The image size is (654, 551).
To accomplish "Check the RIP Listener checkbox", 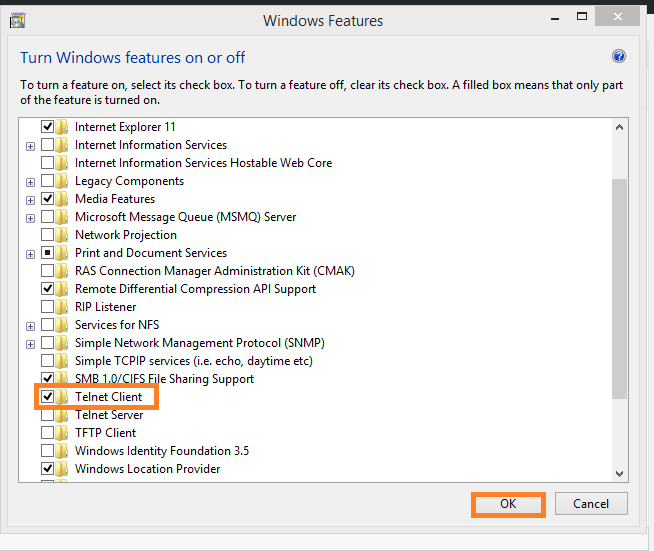I will click(48, 307).
